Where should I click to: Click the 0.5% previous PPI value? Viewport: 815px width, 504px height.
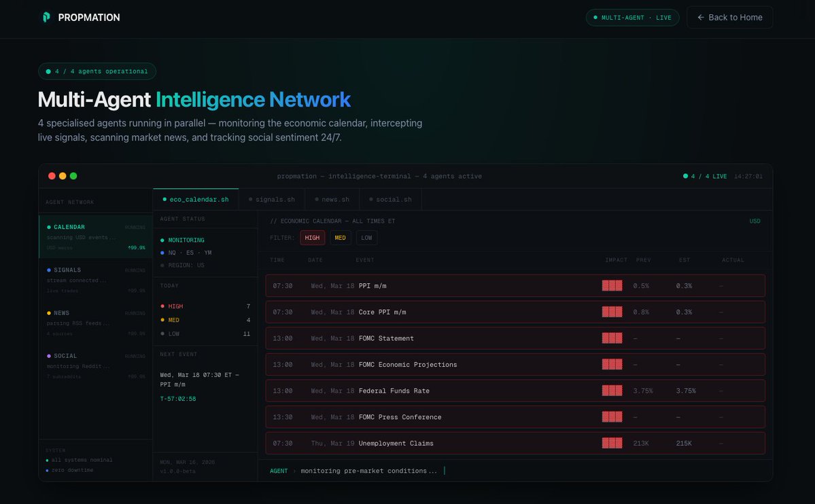click(641, 286)
